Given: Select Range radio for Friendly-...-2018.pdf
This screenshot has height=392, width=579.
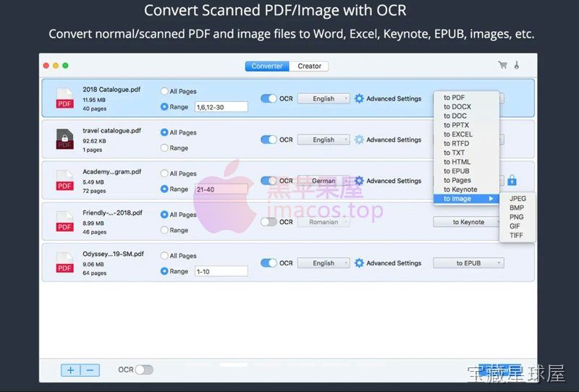Looking at the screenshot, I should point(164,230).
